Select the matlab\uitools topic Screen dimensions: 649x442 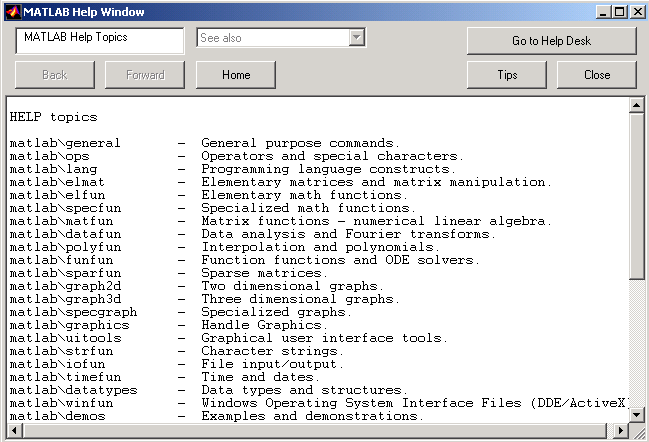[x=65, y=338]
